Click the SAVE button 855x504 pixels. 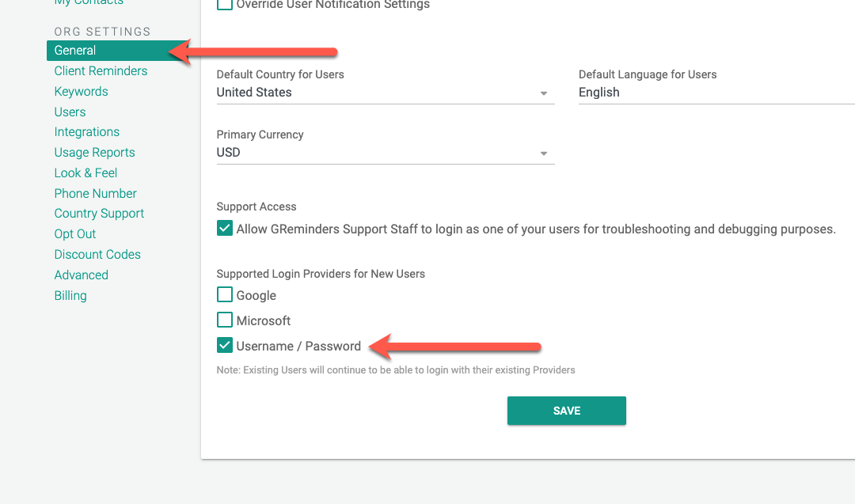pos(566,411)
